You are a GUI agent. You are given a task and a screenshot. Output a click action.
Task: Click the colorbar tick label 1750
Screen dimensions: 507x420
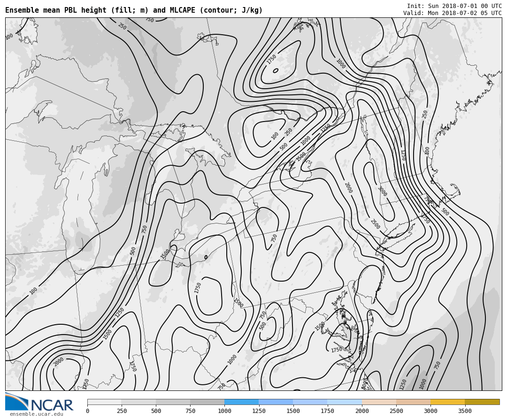[x=328, y=411]
